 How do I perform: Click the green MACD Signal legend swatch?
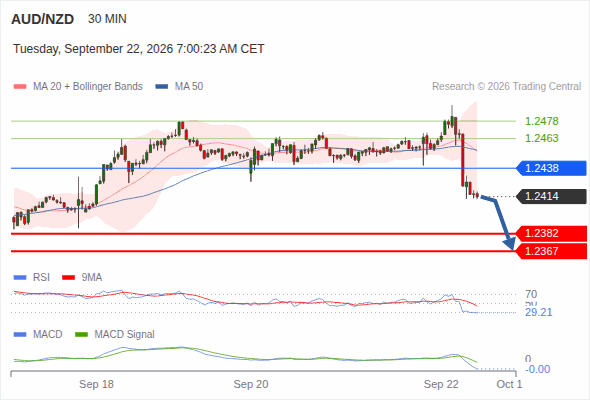pos(81,335)
